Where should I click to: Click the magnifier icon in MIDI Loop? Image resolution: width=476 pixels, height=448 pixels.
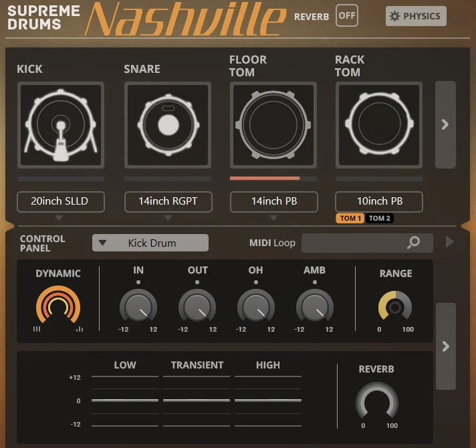tap(413, 243)
